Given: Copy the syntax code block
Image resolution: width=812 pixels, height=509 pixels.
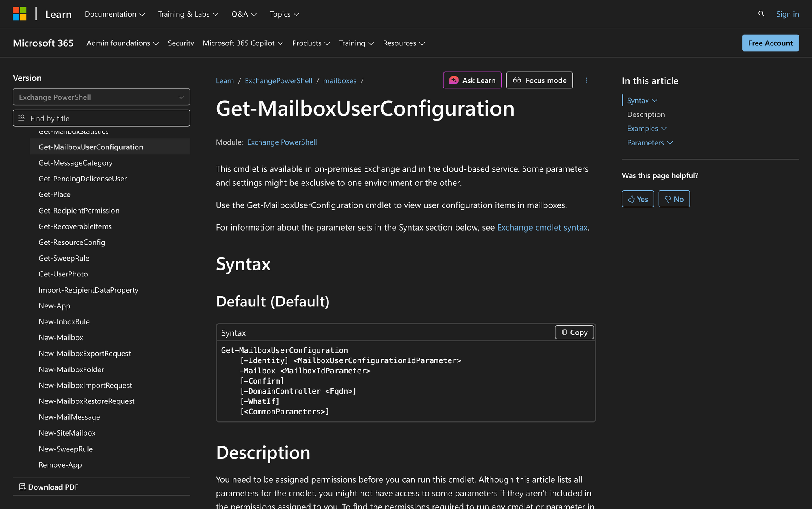Looking at the screenshot, I should (574, 332).
